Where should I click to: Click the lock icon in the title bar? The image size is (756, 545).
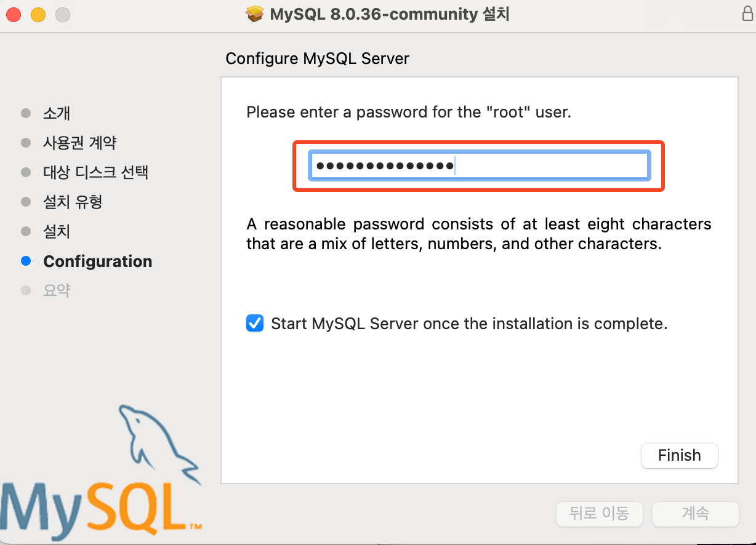[747, 14]
